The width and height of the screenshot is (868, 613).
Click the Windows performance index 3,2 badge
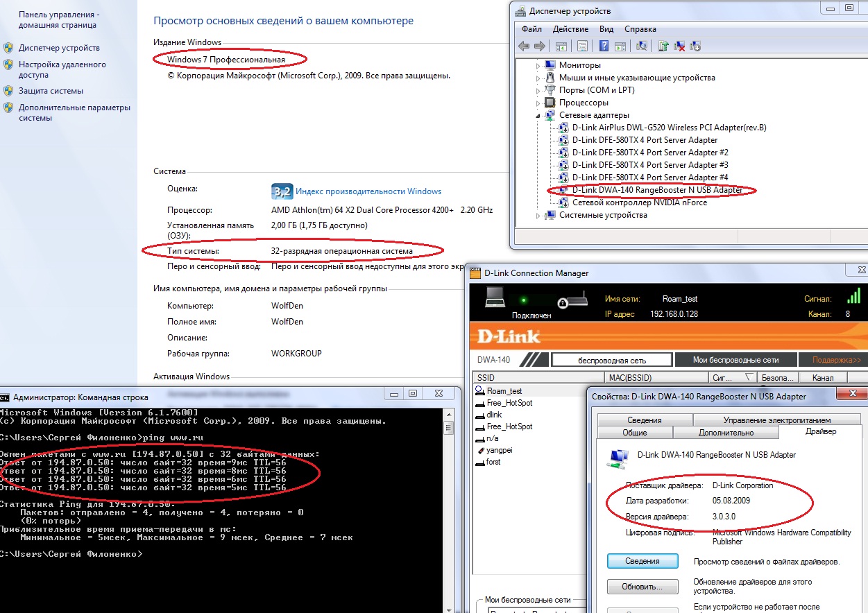tap(281, 191)
